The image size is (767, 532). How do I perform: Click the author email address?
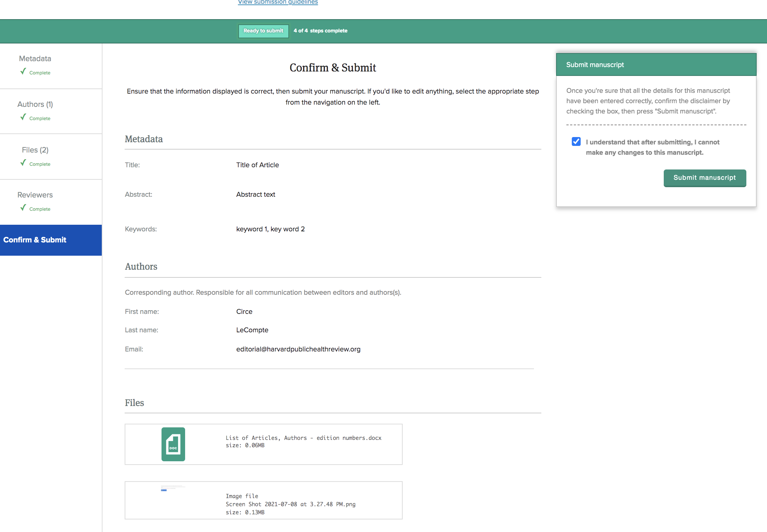298,349
